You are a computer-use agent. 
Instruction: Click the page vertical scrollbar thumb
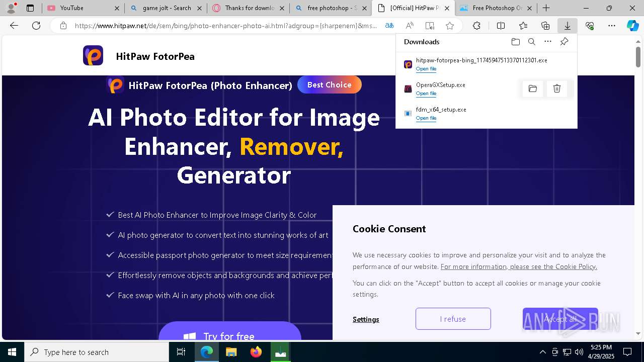(x=638, y=57)
